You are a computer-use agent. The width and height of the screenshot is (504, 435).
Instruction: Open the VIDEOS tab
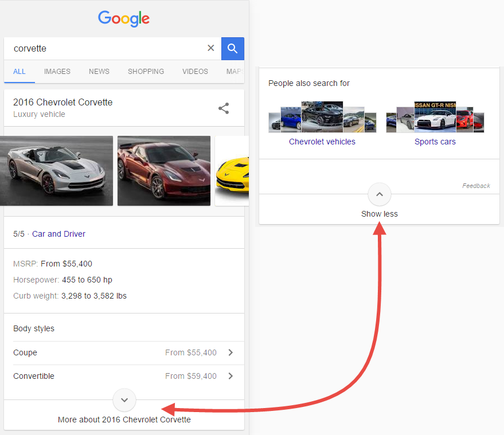pyautogui.click(x=195, y=71)
